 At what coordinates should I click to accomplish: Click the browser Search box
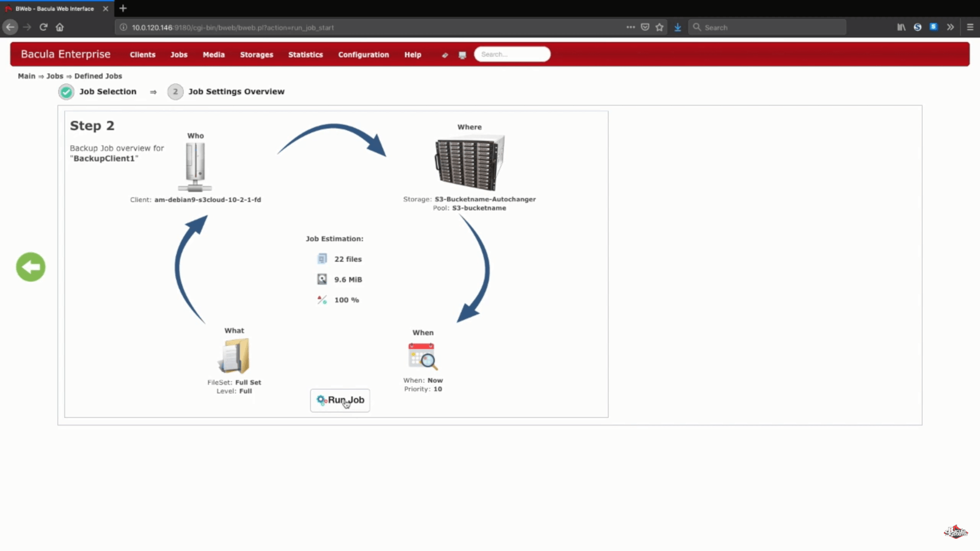click(767, 27)
